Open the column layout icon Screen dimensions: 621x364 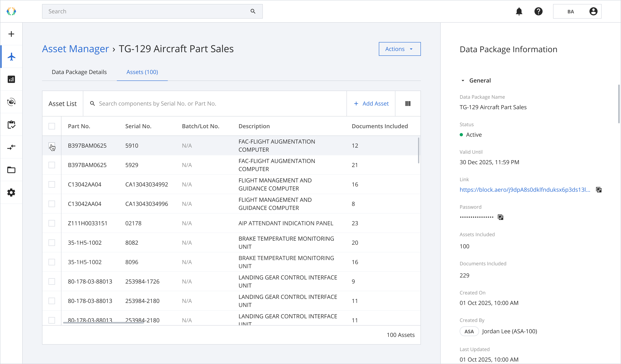tap(408, 104)
